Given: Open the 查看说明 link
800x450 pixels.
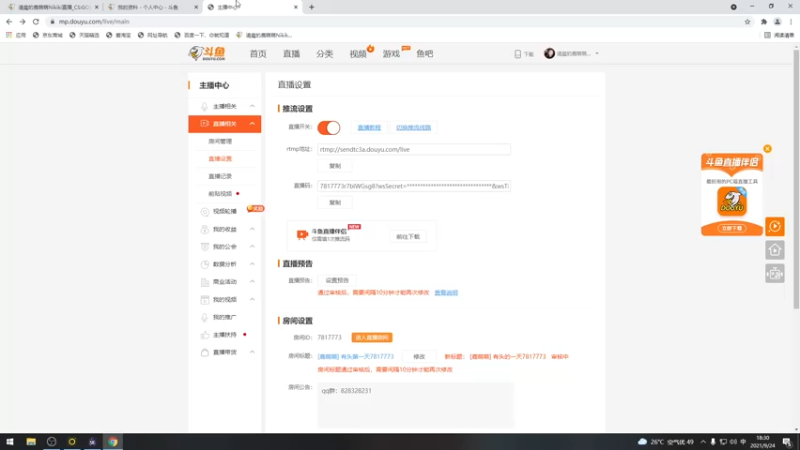Looking at the screenshot, I should tap(446, 293).
